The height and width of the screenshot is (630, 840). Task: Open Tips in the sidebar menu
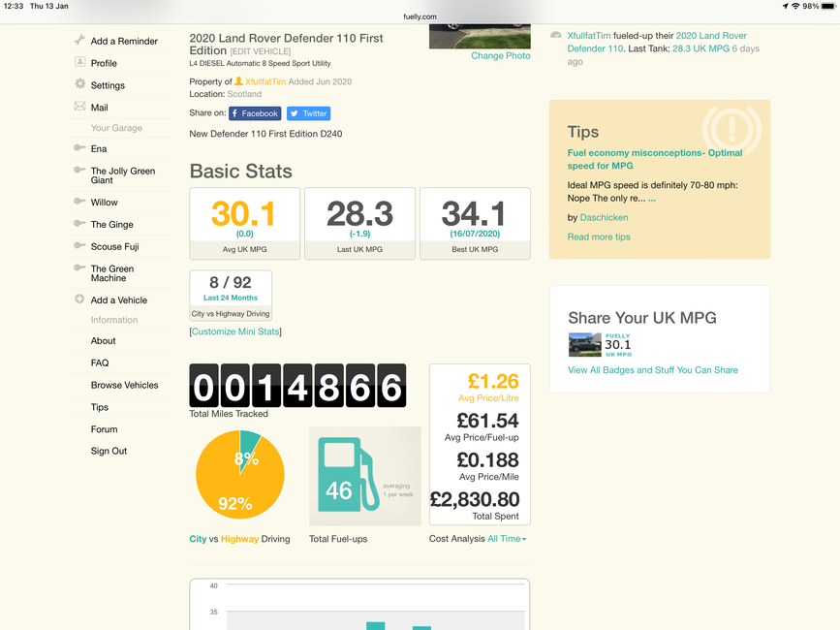[100, 407]
